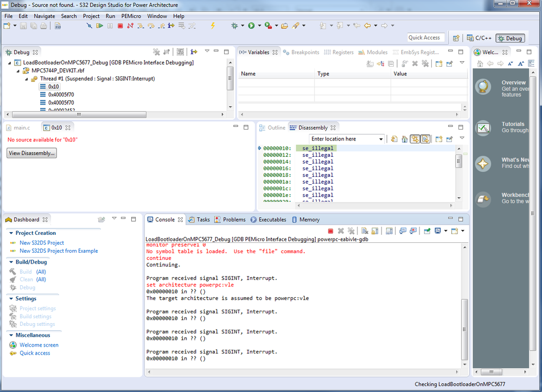Collapse the Build/Debug section in Dashboard
Viewport: 542px width, 392px height.
(11, 262)
